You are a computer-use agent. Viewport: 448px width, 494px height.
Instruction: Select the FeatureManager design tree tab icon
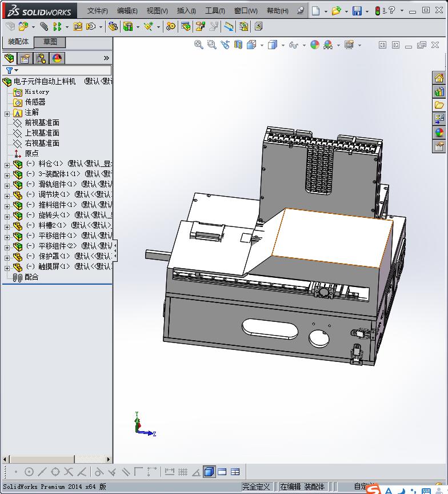10,58
